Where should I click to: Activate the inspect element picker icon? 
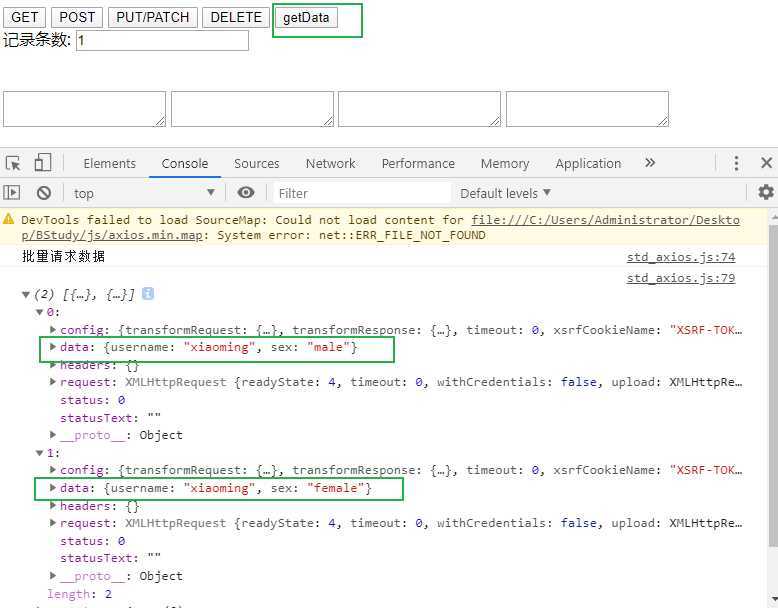pos(13,163)
